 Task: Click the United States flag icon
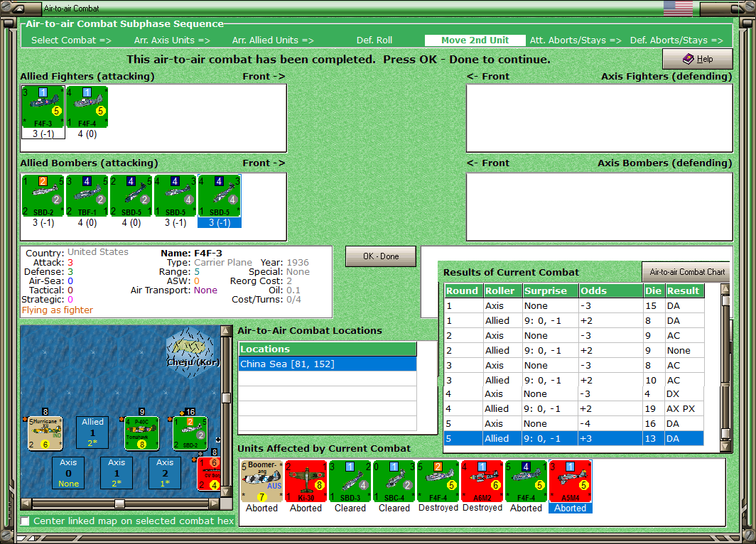click(678, 9)
